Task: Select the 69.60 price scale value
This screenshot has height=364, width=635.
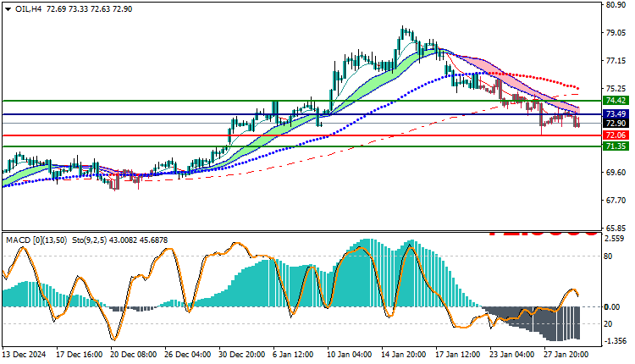Action: pos(616,173)
